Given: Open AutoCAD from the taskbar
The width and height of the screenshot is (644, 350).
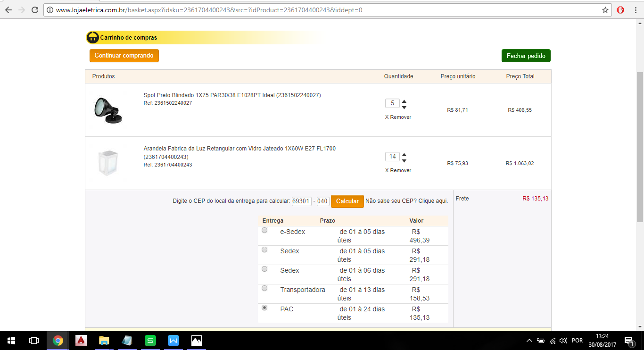Looking at the screenshot, I should pos(81,340).
